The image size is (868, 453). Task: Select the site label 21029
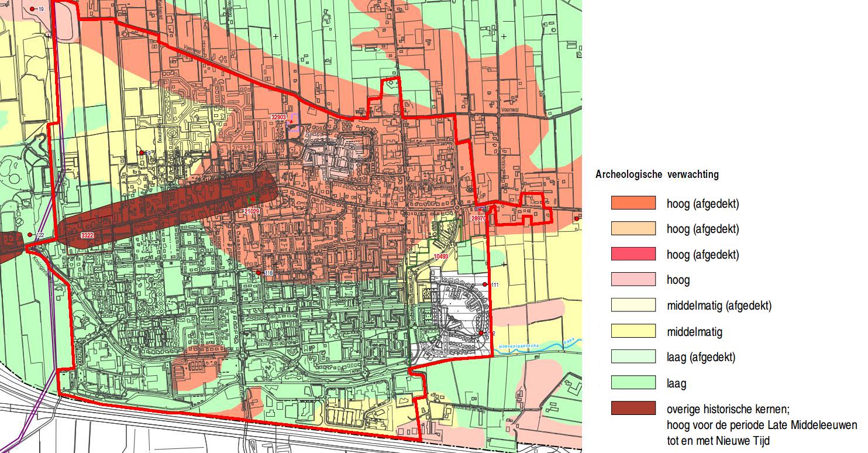252,211
